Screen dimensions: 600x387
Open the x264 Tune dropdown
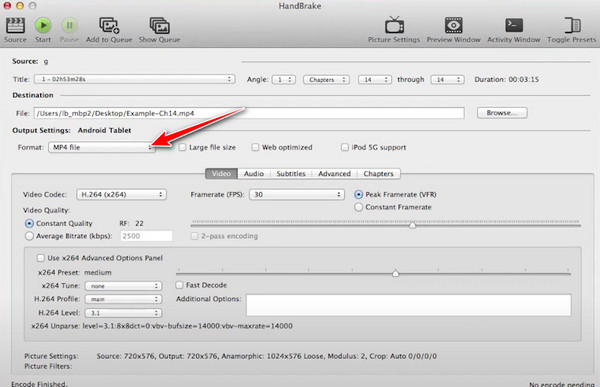click(123, 286)
